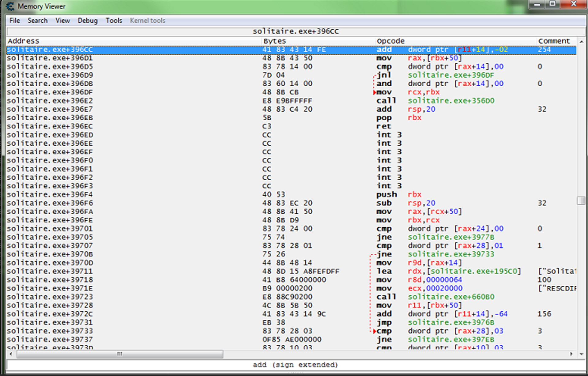Select int 3 row at solitaire.exe+396F3
The image size is (588, 376).
pos(291,186)
